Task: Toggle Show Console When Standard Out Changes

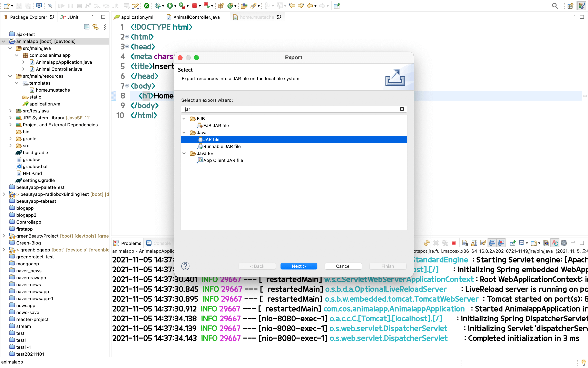Action: point(492,243)
